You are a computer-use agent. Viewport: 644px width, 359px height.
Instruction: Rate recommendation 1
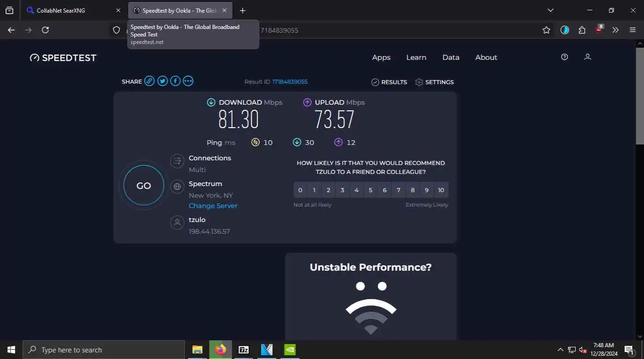[x=315, y=190]
